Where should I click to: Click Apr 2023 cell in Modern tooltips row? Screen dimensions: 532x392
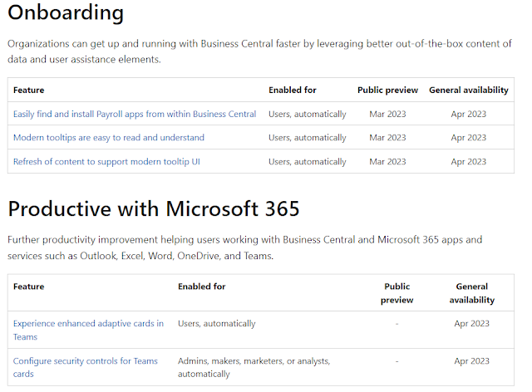[x=469, y=138]
